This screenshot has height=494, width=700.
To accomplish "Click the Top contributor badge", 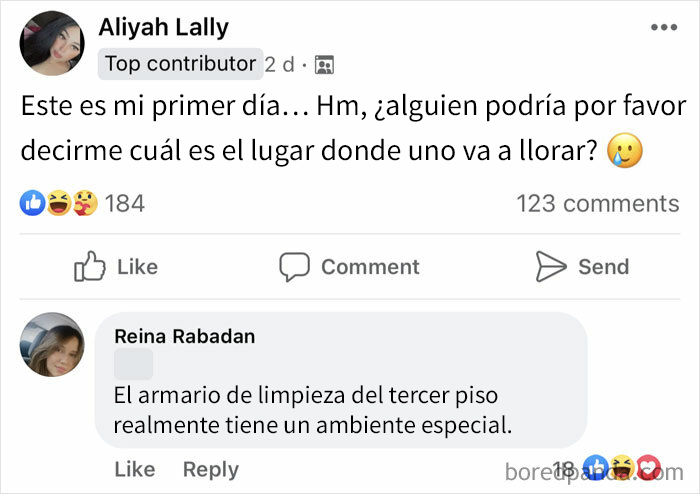I will point(180,64).
